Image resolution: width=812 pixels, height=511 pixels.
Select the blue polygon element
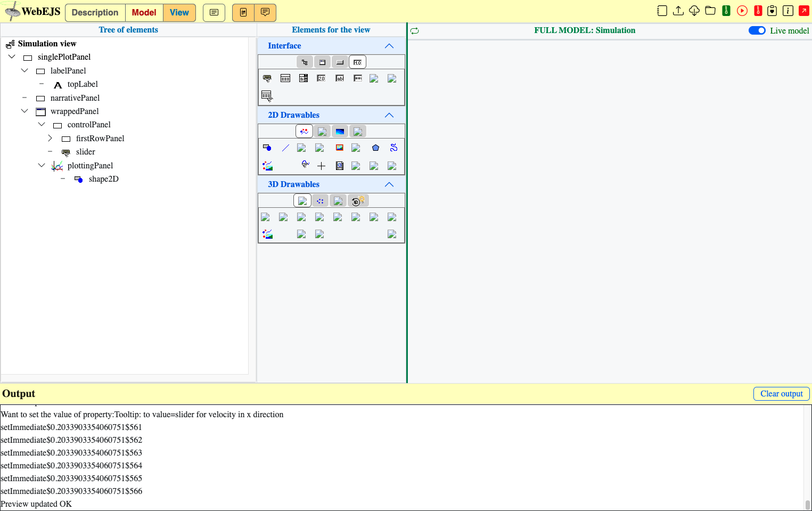pyautogui.click(x=376, y=148)
